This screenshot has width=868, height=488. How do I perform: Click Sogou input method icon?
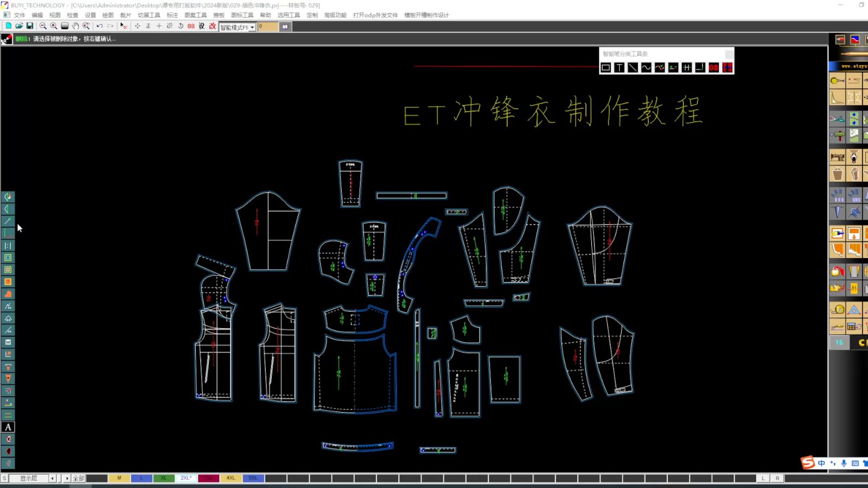[808, 463]
